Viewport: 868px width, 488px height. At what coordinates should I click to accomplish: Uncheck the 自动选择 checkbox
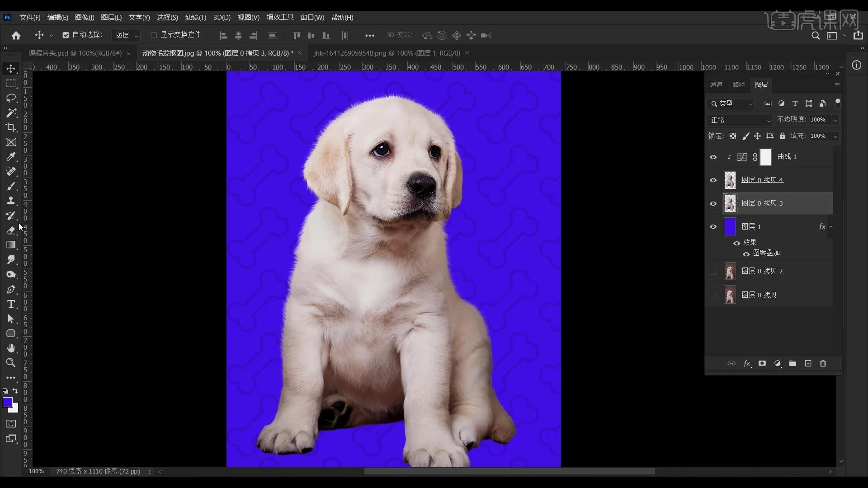[x=66, y=35]
